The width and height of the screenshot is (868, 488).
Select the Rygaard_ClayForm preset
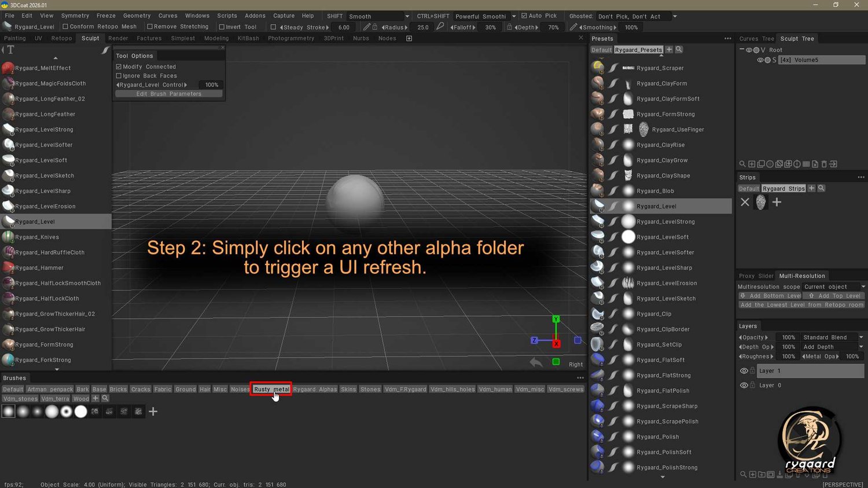pos(661,83)
